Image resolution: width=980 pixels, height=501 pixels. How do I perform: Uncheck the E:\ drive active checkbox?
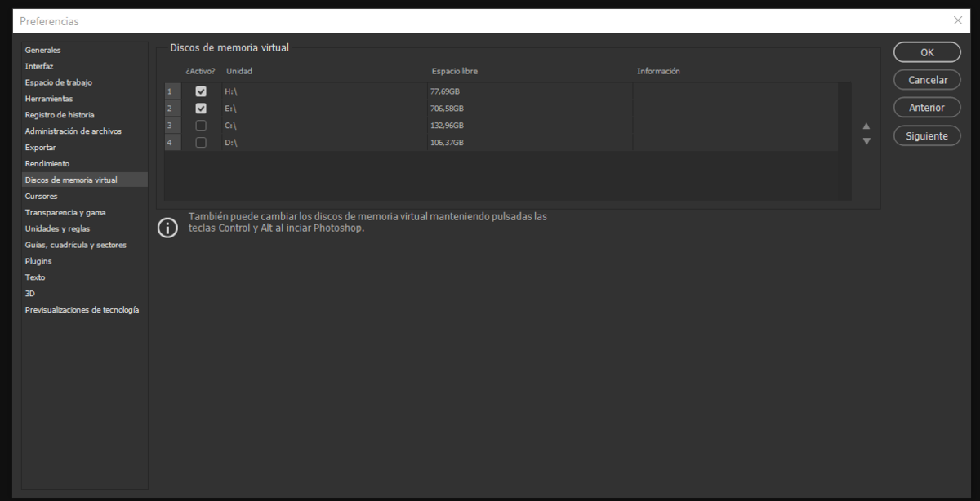[201, 108]
